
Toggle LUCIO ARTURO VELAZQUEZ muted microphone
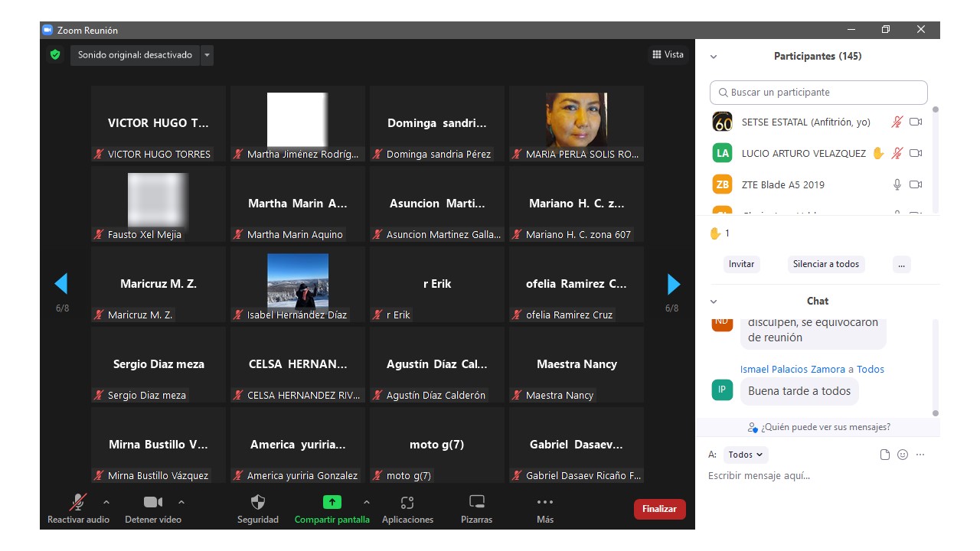click(897, 153)
